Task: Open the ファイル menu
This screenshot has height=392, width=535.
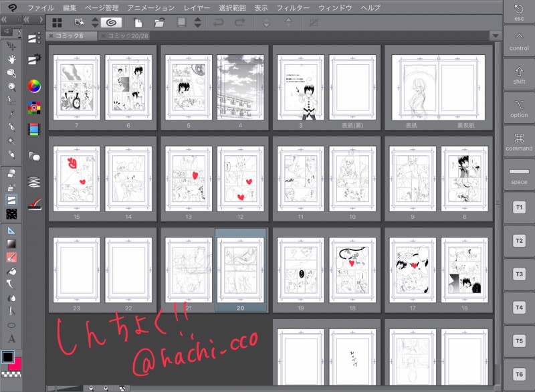Action: pos(41,7)
